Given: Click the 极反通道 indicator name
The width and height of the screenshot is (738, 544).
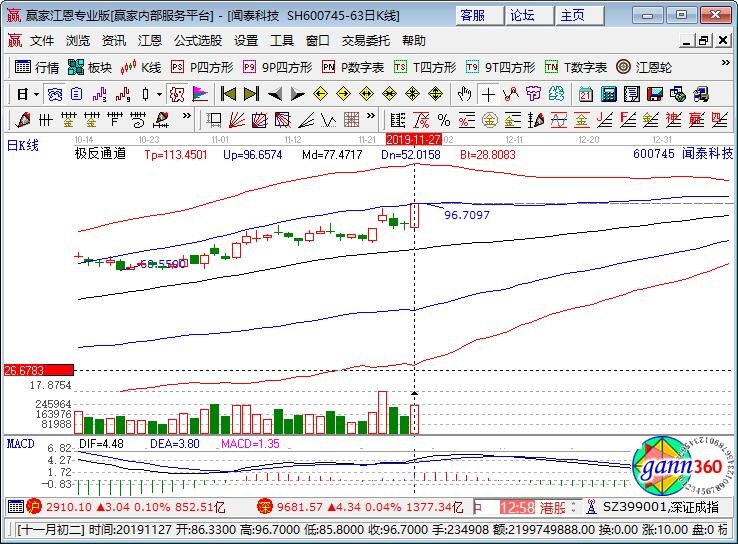Looking at the screenshot, I should tap(100, 153).
